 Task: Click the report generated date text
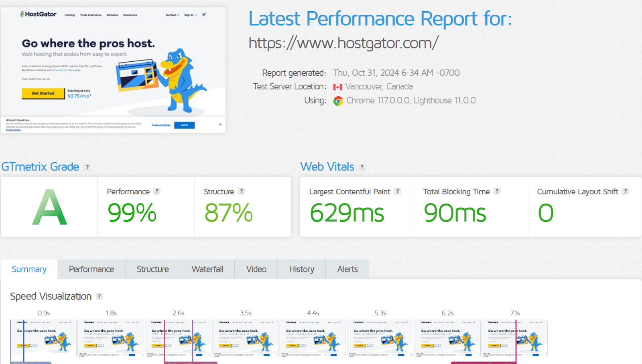tap(396, 73)
